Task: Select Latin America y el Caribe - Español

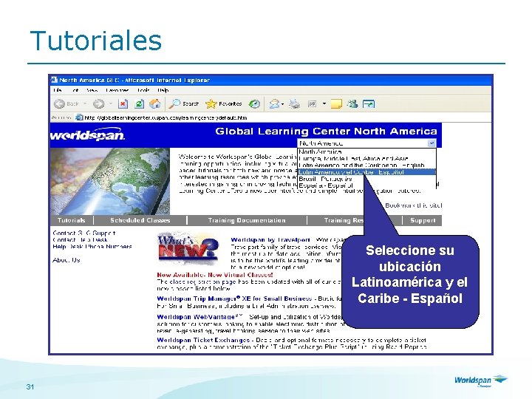Action: [x=366, y=172]
